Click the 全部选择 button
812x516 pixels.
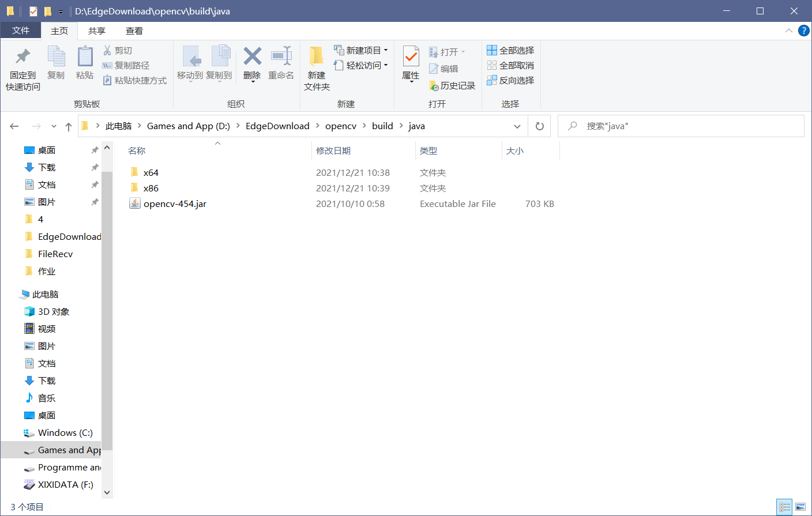coord(511,50)
